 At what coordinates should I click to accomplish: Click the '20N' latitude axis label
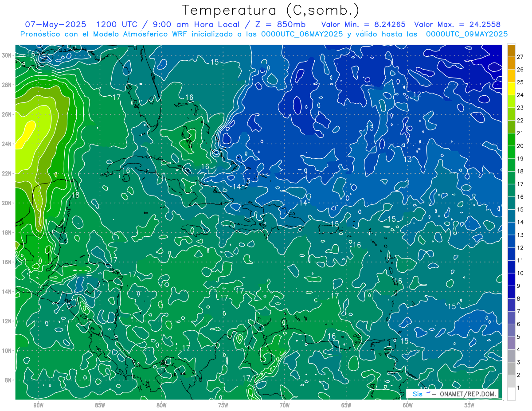tap(7, 203)
